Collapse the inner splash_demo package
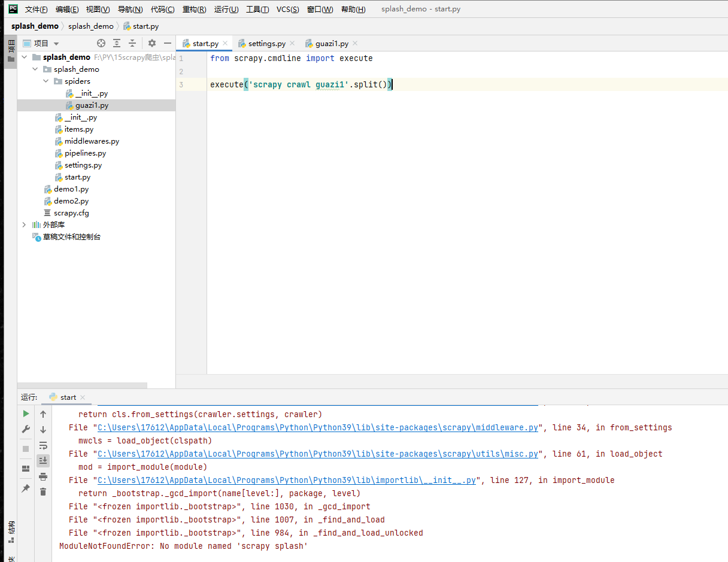The image size is (728, 562). [35, 69]
